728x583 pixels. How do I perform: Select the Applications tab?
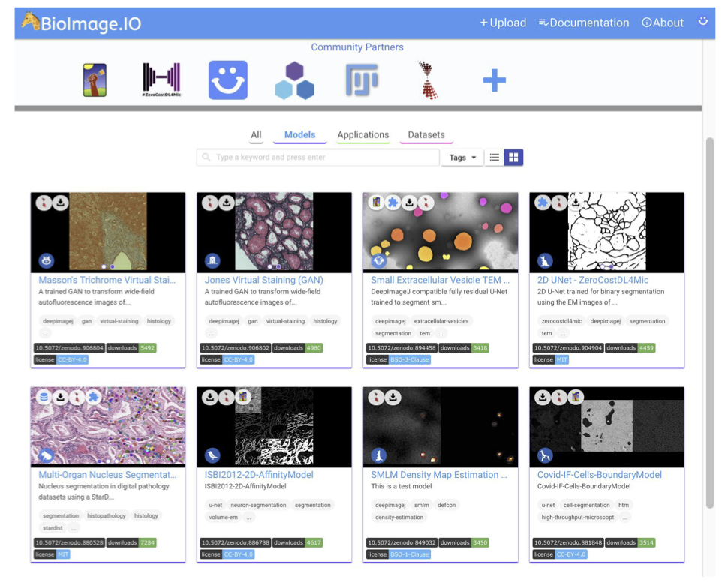(x=362, y=135)
